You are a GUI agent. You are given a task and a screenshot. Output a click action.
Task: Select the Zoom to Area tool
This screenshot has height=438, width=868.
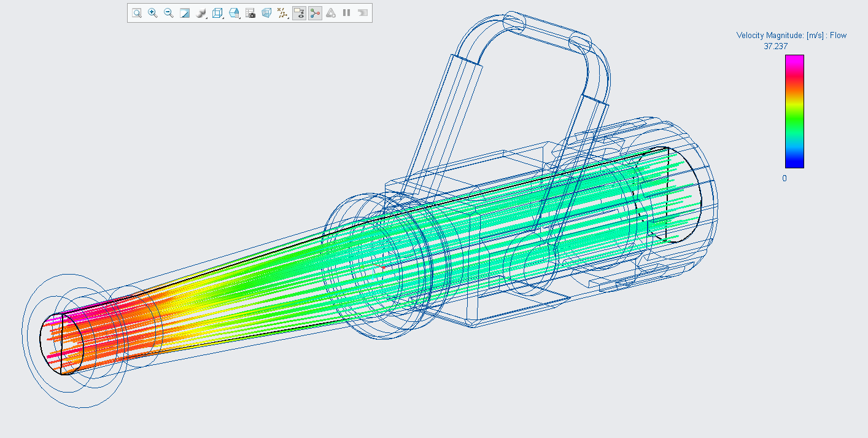[136, 13]
